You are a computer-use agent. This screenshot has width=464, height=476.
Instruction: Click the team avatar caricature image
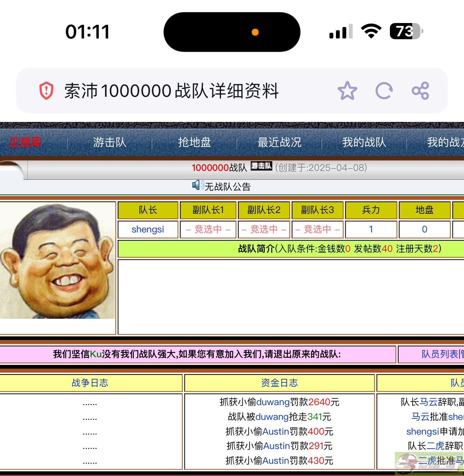[x=58, y=261]
